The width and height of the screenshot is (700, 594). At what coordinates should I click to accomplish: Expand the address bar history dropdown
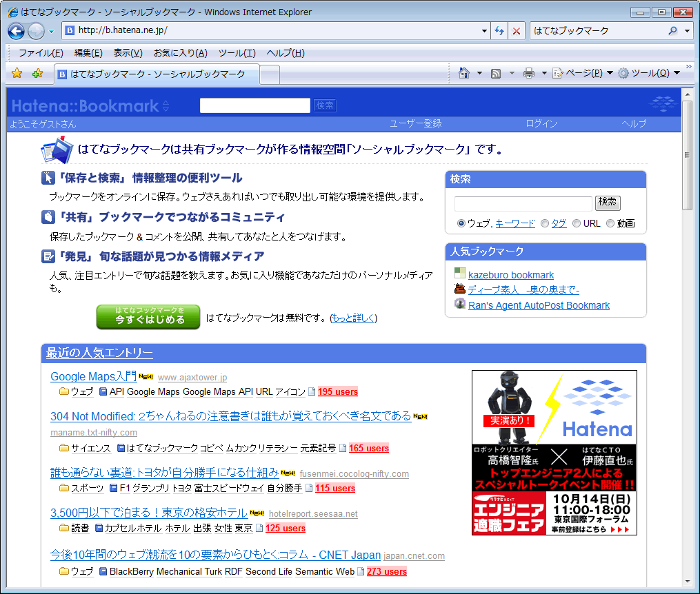[484, 31]
